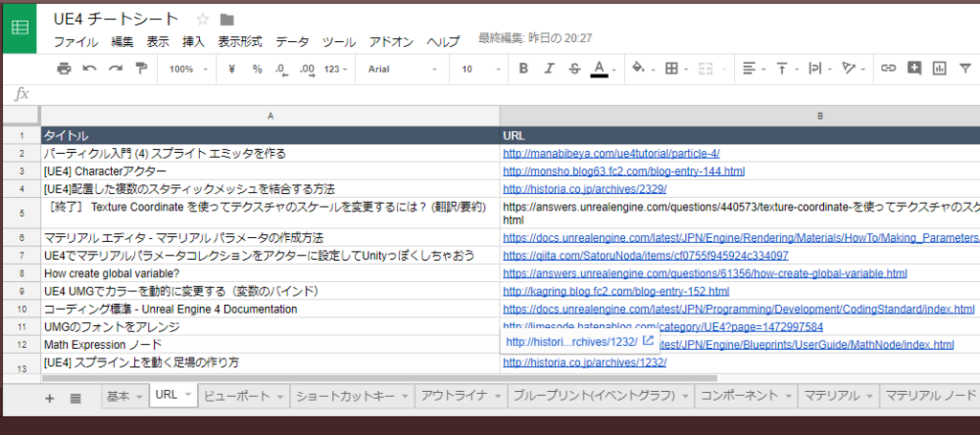Click the redo arrow
980x435 pixels.
click(x=116, y=69)
